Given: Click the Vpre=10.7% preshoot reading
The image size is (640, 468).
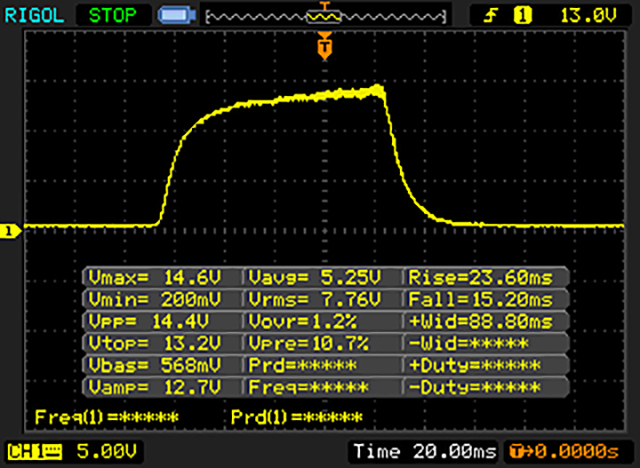Looking at the screenshot, I should click(x=309, y=343).
